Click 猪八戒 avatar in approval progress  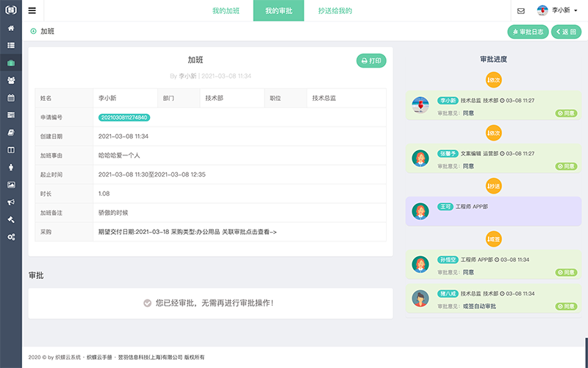click(x=420, y=298)
